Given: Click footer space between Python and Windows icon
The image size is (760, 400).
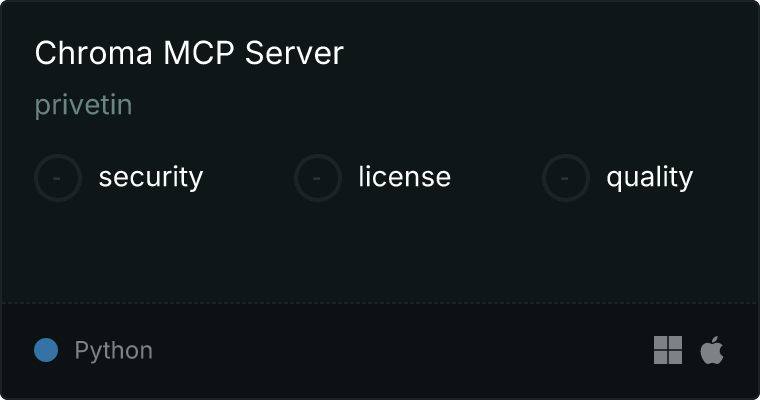Looking at the screenshot, I should (402, 350).
